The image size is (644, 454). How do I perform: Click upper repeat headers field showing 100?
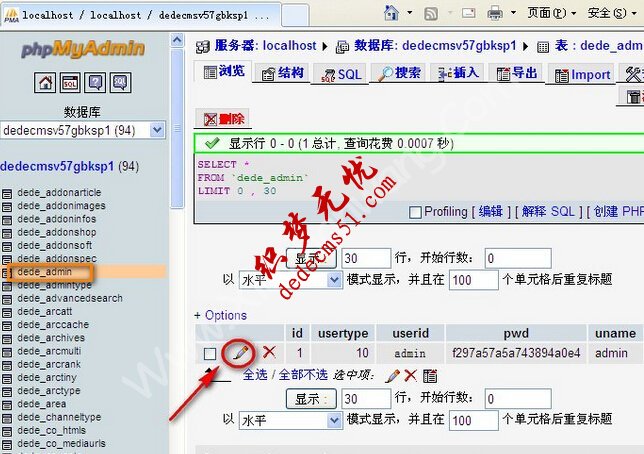(x=474, y=280)
